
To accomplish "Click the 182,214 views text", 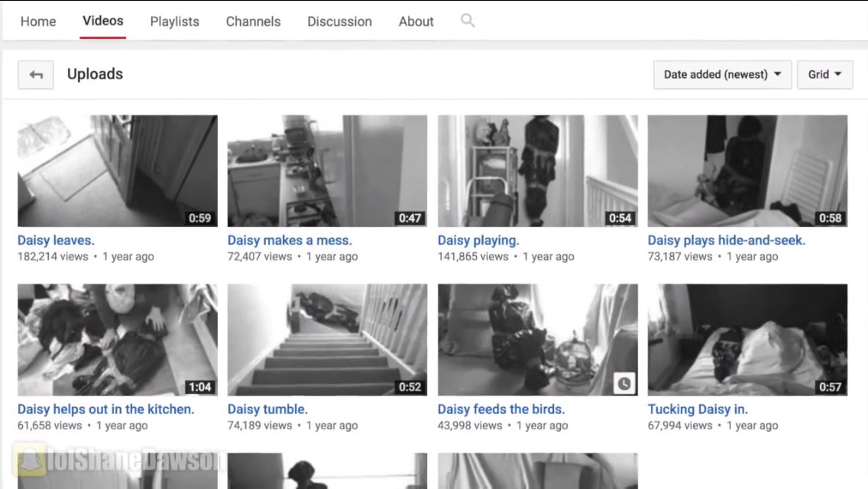I will [53, 257].
